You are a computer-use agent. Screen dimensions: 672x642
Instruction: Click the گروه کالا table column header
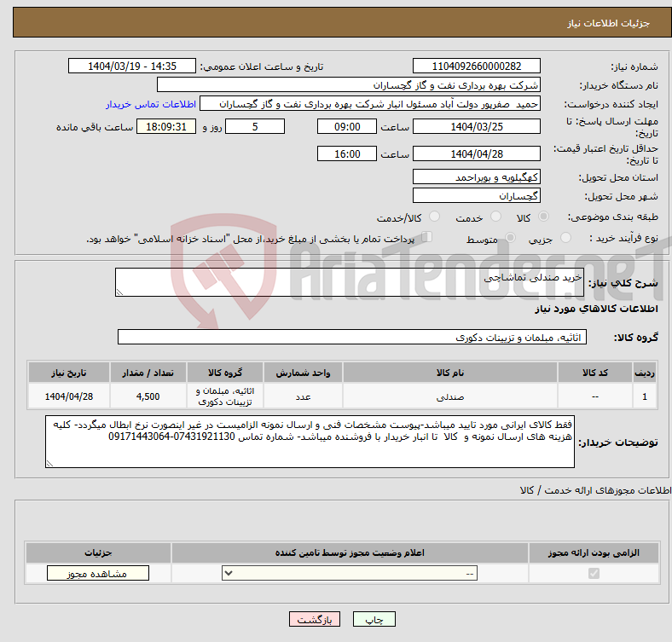pos(225,373)
